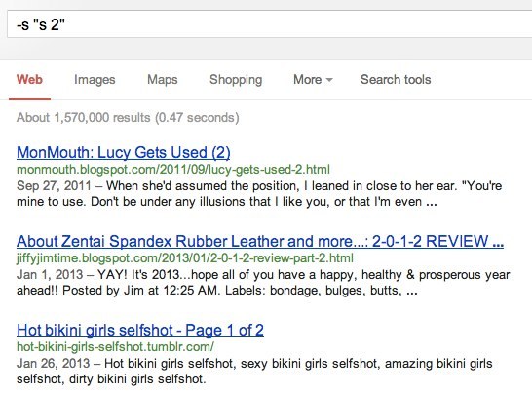The height and width of the screenshot is (395, 532).
Task: Open the About Zentai Spandex Rubber Leather result
Action: tap(260, 242)
